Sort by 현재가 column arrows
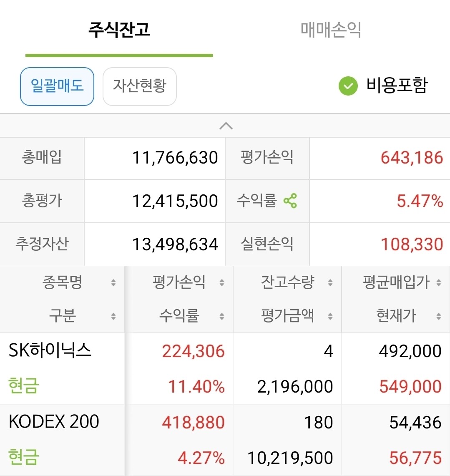The width and height of the screenshot is (450, 476). pos(439,316)
